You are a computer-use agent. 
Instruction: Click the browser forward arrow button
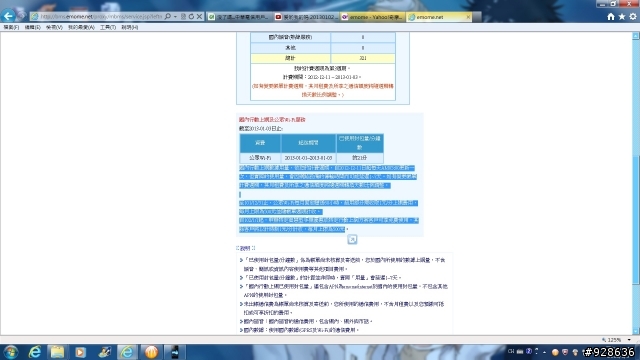(x=22, y=16)
